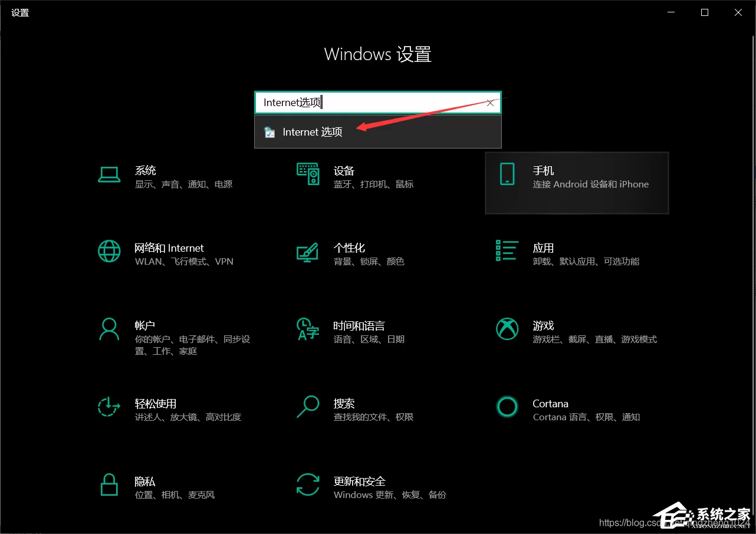Open the 网络和 Internet settings title
The height and width of the screenshot is (534, 756).
[169, 248]
